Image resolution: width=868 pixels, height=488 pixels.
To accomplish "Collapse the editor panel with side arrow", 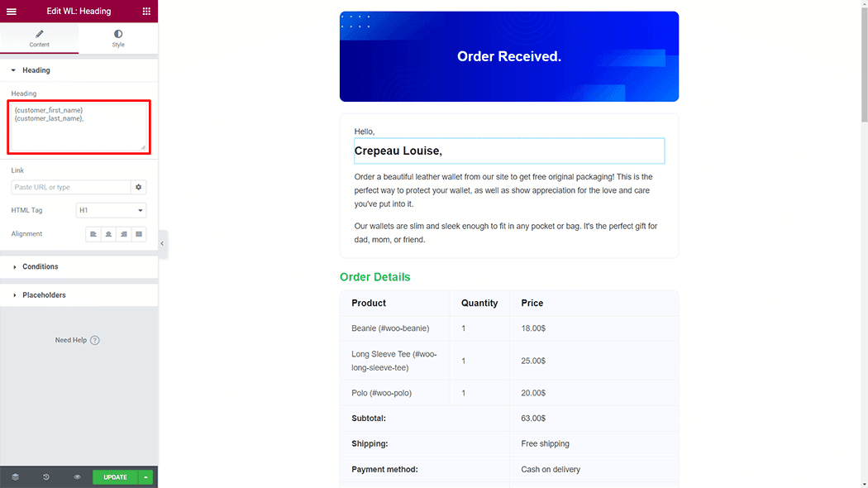I will pos(162,244).
